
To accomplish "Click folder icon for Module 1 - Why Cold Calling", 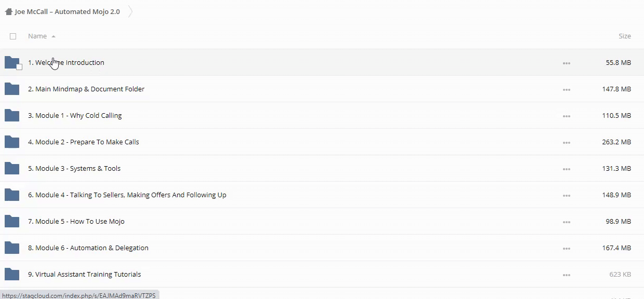I will pos(11,115).
